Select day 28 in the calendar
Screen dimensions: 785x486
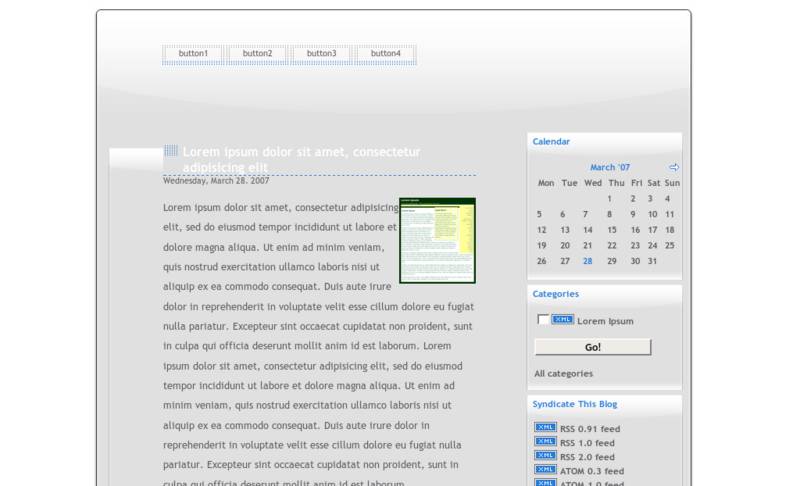click(x=588, y=261)
